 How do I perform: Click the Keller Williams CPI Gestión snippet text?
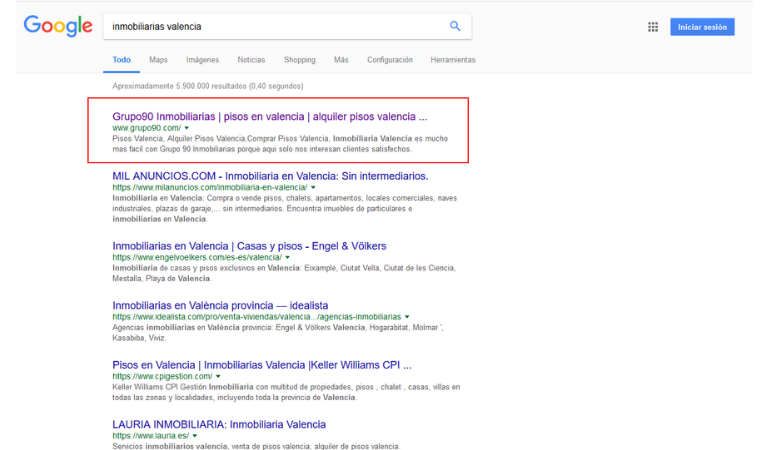(x=286, y=392)
